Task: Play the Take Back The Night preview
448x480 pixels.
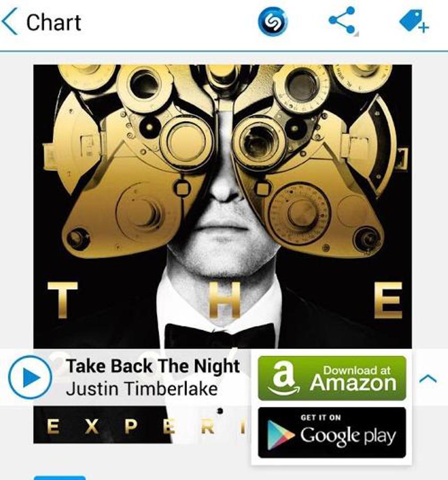Action: pos(30,377)
